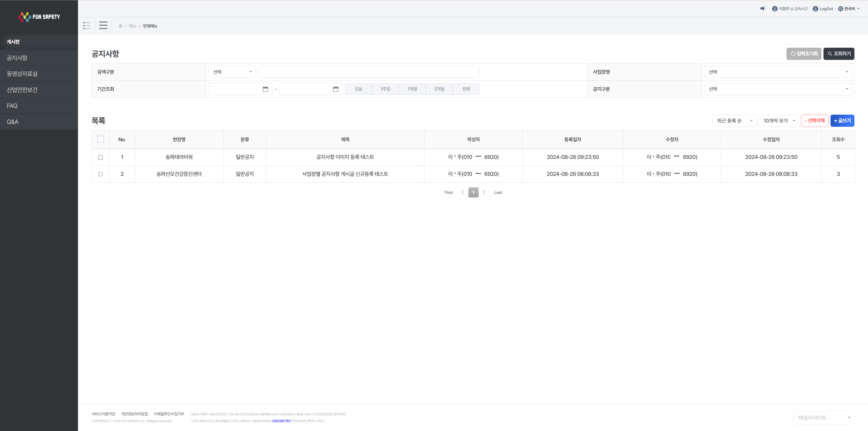
Task: Click the 선택삭제 delete button
Action: tap(814, 121)
